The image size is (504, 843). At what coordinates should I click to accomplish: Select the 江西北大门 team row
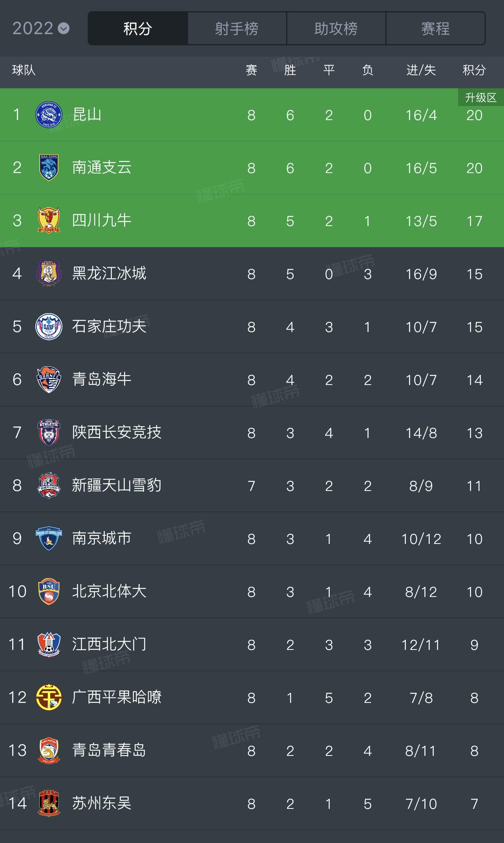[x=251, y=644]
